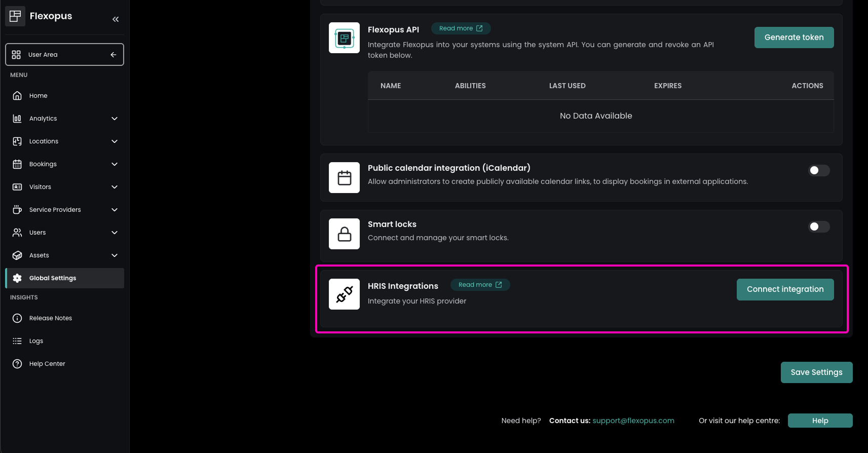Expand the Analytics menu chevron

(115, 119)
